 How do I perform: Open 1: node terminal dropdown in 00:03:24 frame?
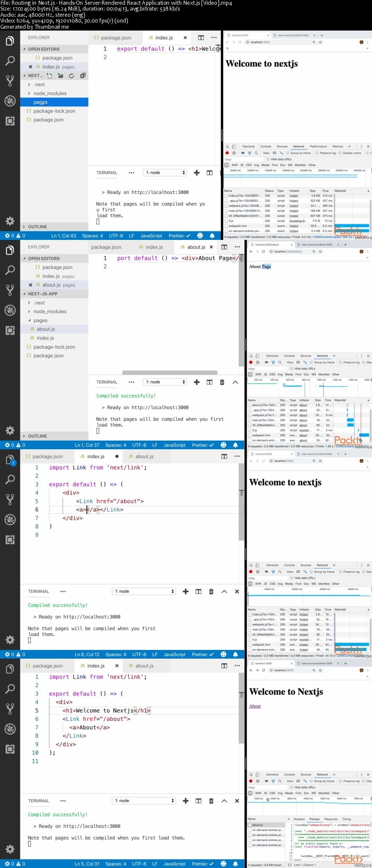pos(144,801)
